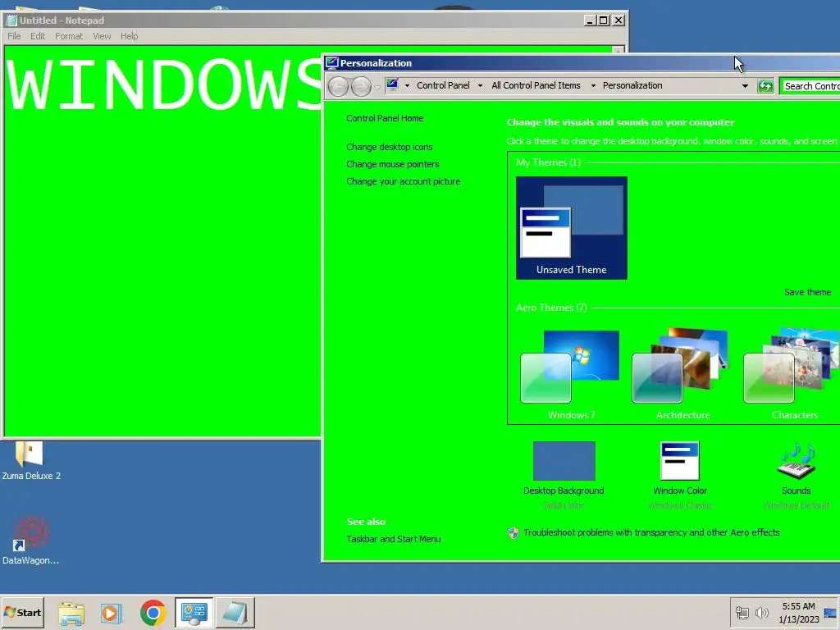
Task: Expand dropdown arrow after All Control Panel Items
Action: click(x=593, y=85)
